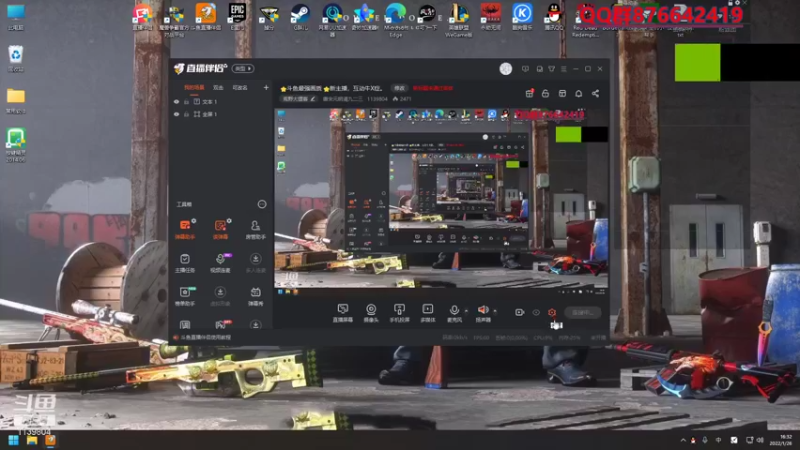The image size is (800, 450).
Task: Click the padlock icon in the stream header
Action: (x=545, y=93)
